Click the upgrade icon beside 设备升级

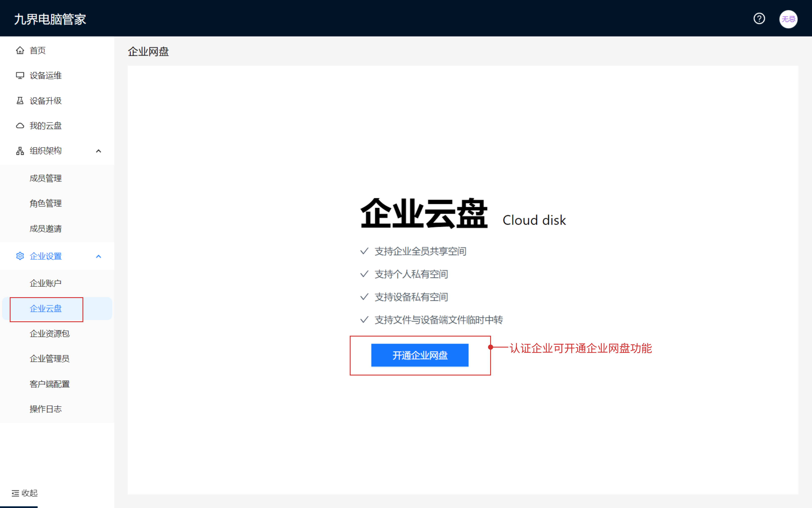[x=20, y=101]
